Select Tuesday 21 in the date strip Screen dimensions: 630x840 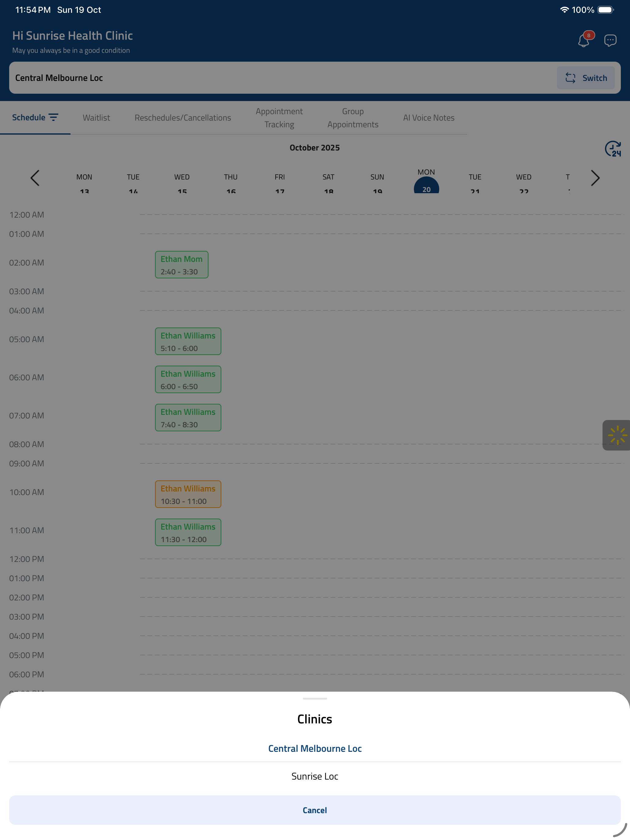[x=475, y=183]
